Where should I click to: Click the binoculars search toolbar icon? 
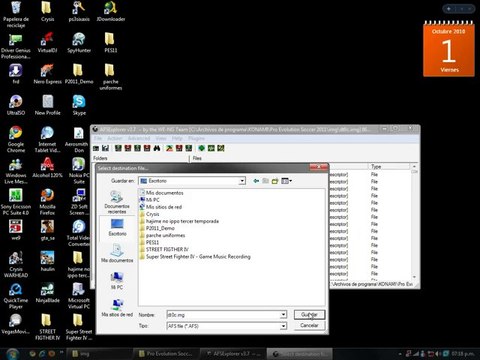point(157,148)
